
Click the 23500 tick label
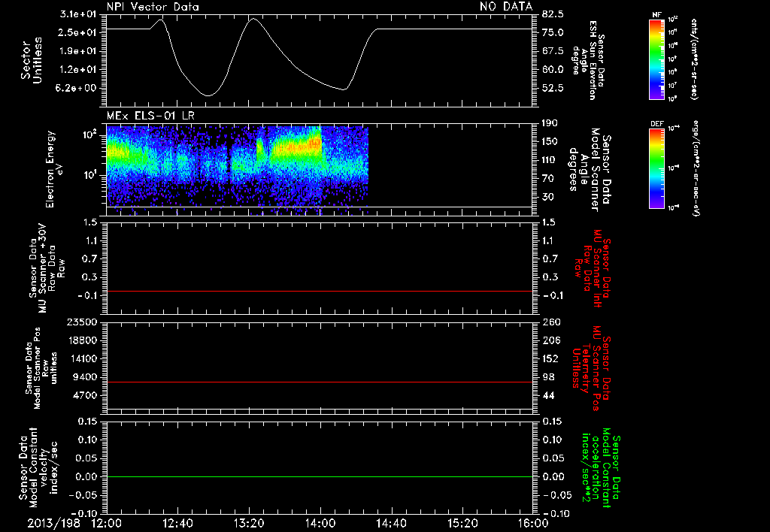tap(83, 322)
